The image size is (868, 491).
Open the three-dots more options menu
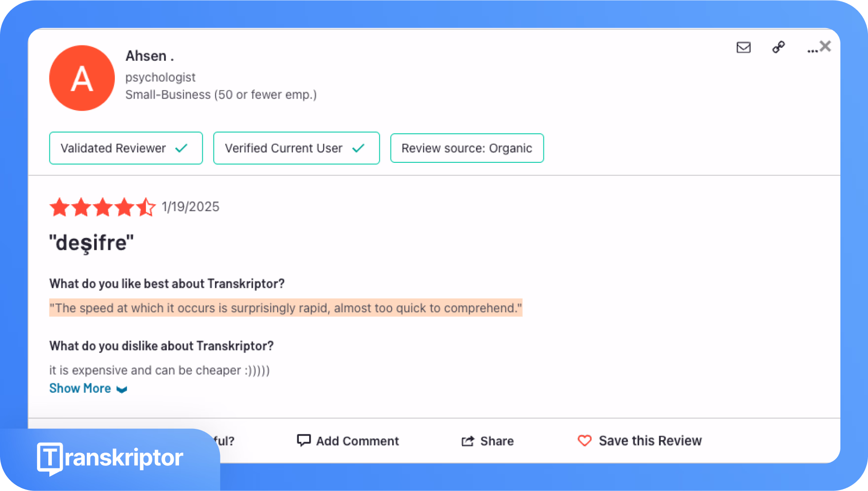812,50
